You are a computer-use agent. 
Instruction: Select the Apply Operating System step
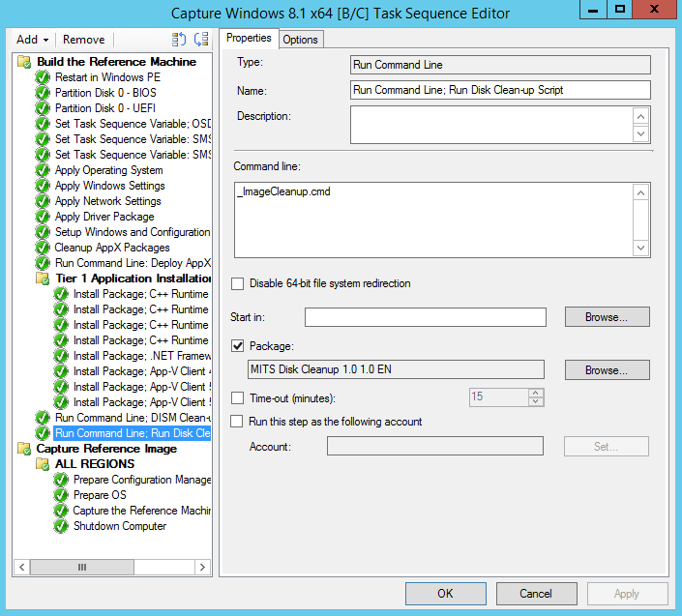[x=108, y=170]
